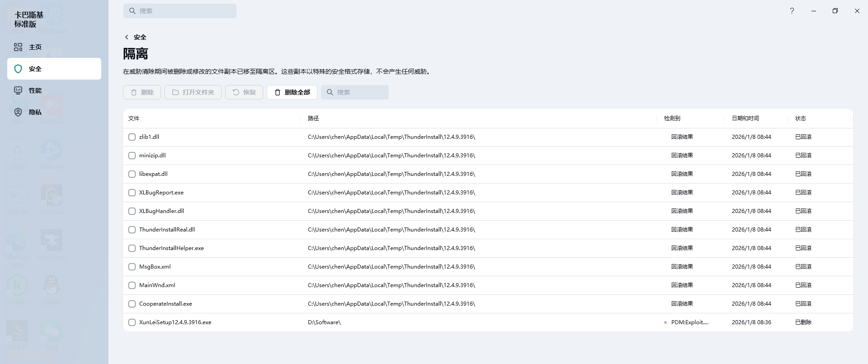Tick the XunLeiSetup12.4.9.3916.exe checkbox
This screenshot has height=364, width=868.
(132, 322)
